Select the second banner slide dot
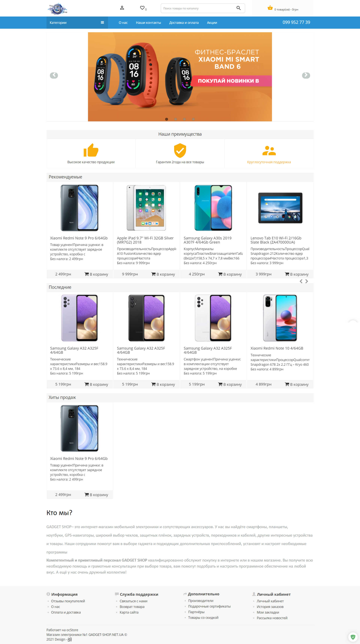 pos(175,119)
